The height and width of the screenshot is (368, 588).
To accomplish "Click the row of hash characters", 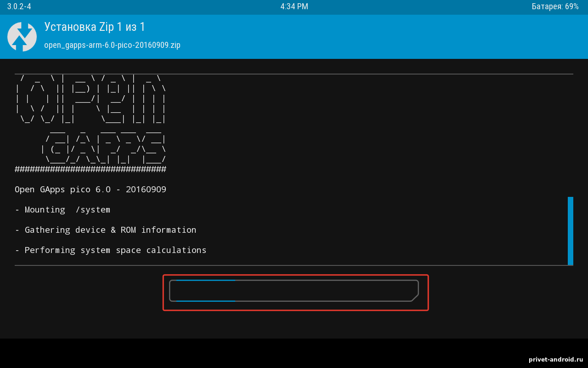I will click(x=90, y=169).
